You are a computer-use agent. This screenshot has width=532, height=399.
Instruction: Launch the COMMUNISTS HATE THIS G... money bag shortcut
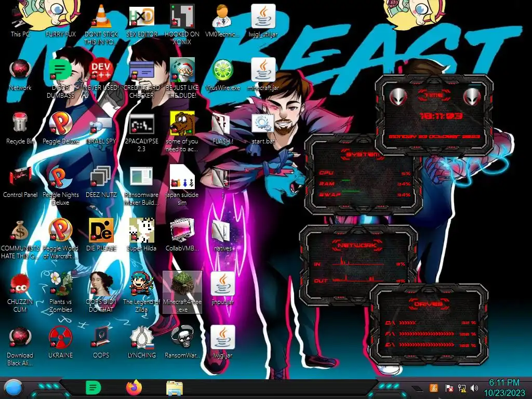click(x=20, y=239)
